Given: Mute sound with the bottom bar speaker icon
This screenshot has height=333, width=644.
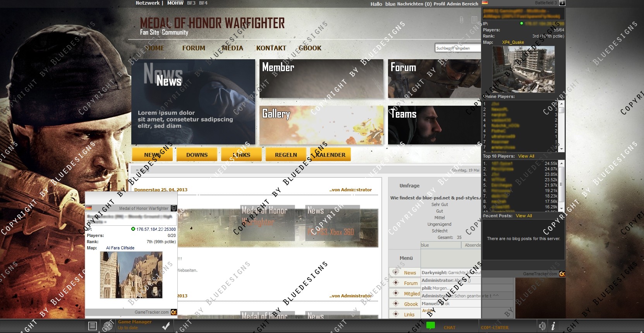Looking at the screenshot, I should [x=542, y=326].
